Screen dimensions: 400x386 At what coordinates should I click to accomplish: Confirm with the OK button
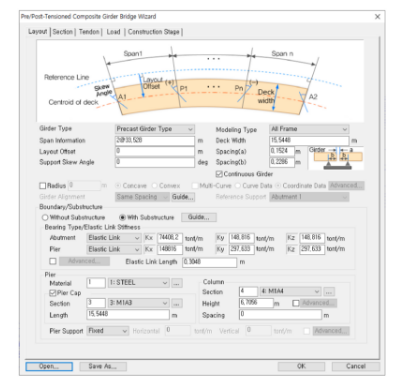pyautogui.click(x=301, y=366)
